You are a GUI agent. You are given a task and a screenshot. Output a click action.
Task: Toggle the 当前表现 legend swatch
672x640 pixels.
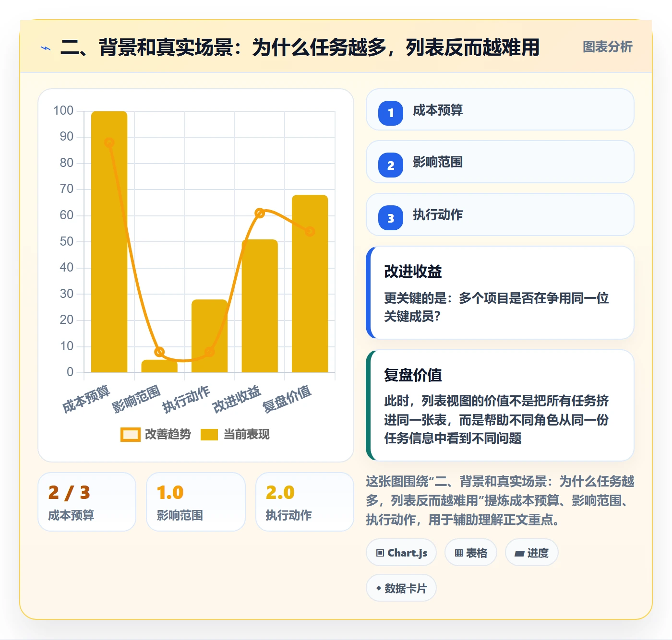tap(209, 434)
